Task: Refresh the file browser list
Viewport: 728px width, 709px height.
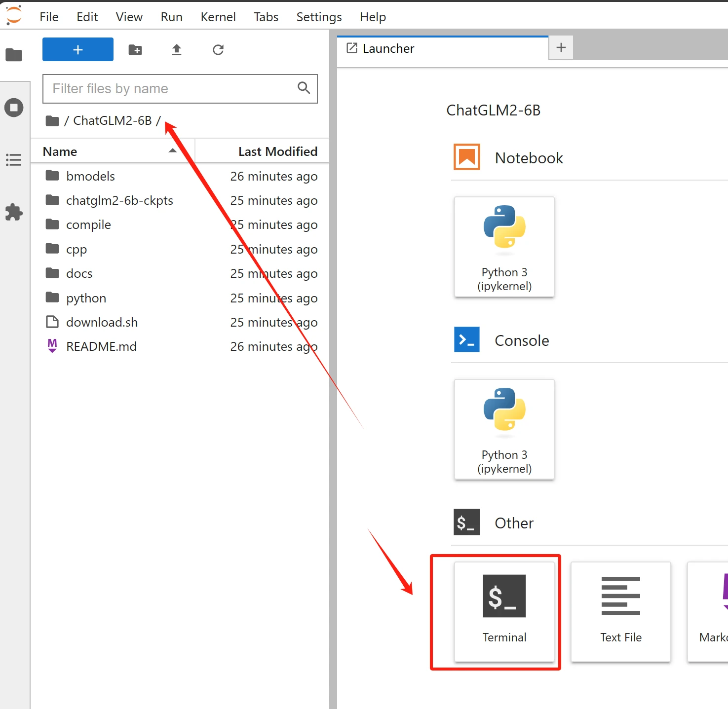Action: (218, 50)
